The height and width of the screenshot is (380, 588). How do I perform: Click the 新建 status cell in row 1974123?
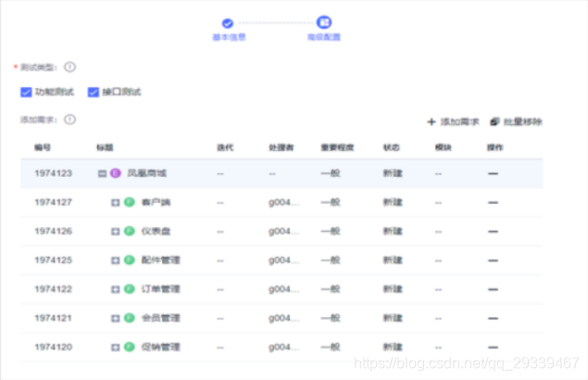click(393, 173)
